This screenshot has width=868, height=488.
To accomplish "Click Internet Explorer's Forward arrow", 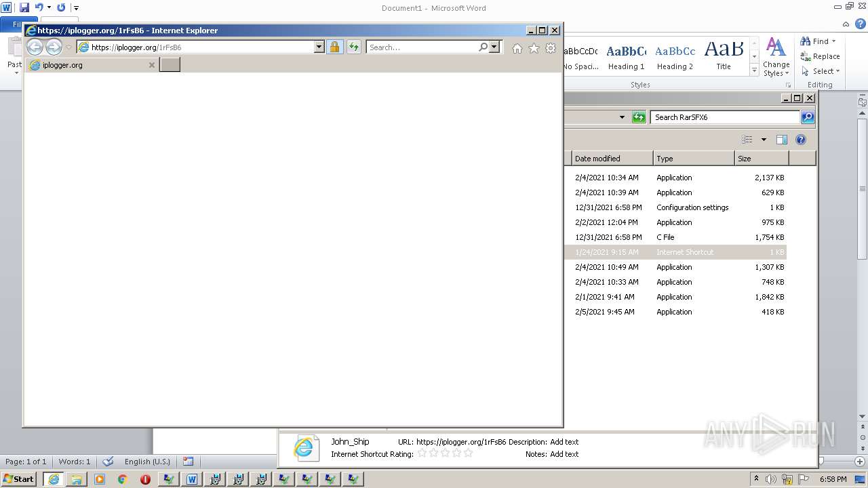I will pyautogui.click(x=54, y=47).
